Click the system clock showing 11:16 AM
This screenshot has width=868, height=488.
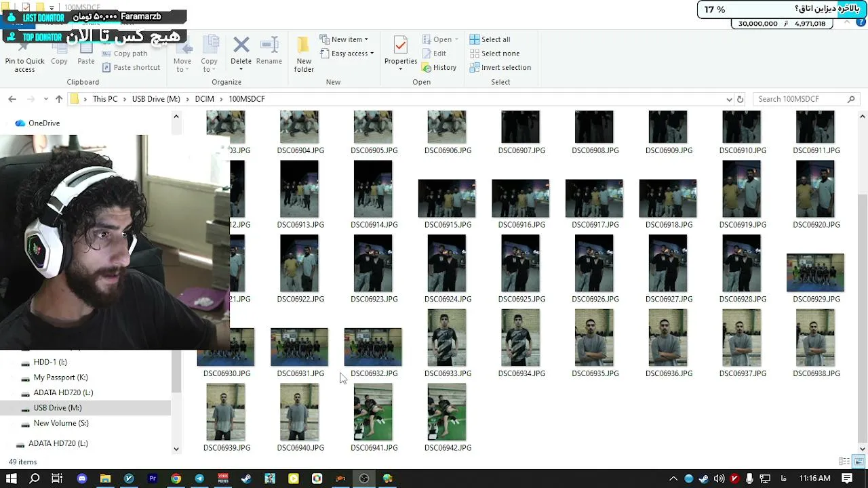(x=815, y=479)
